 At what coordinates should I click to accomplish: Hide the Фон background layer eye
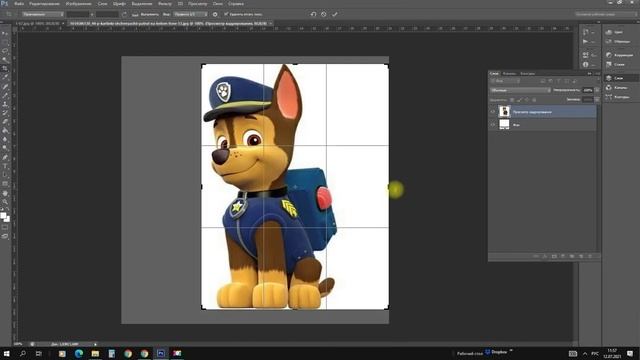[x=493, y=124]
